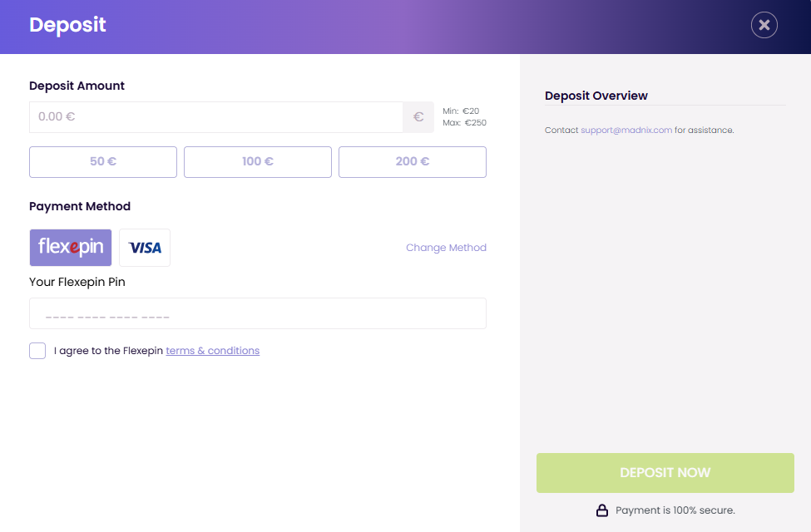Open the terms & conditions link
This screenshot has width=811, height=532.
pyautogui.click(x=213, y=351)
